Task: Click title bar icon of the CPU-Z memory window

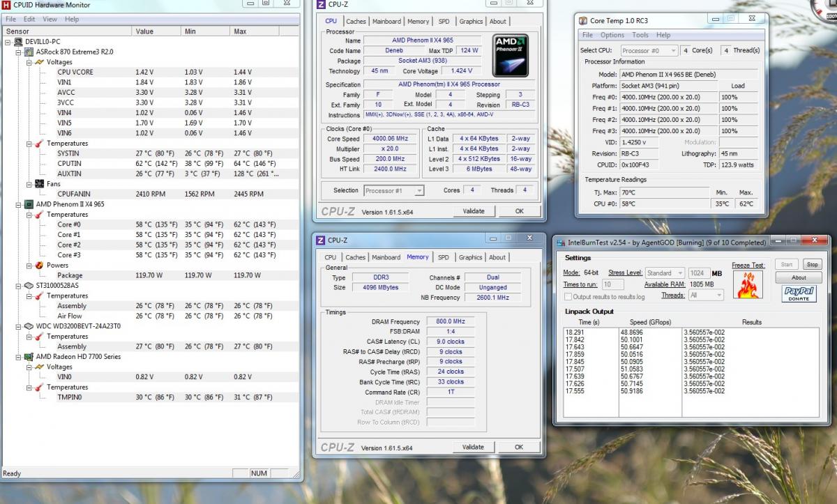Action: point(321,240)
